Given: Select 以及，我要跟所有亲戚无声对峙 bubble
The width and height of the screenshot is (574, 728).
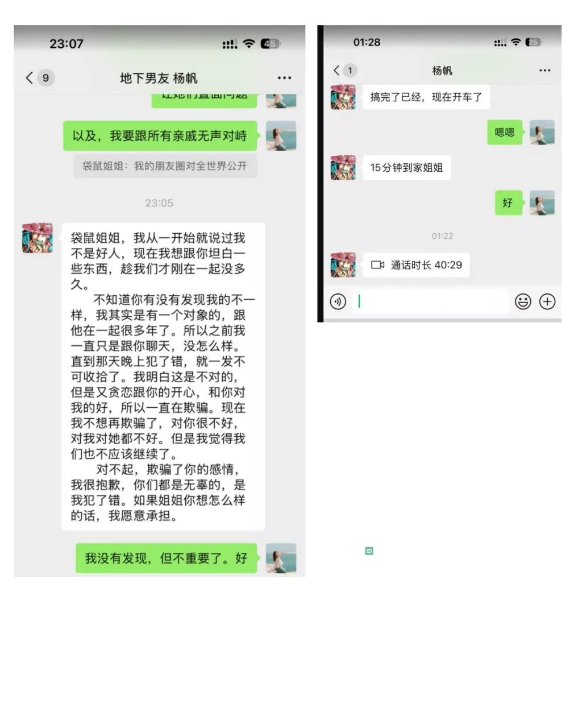Looking at the screenshot, I should (x=161, y=136).
